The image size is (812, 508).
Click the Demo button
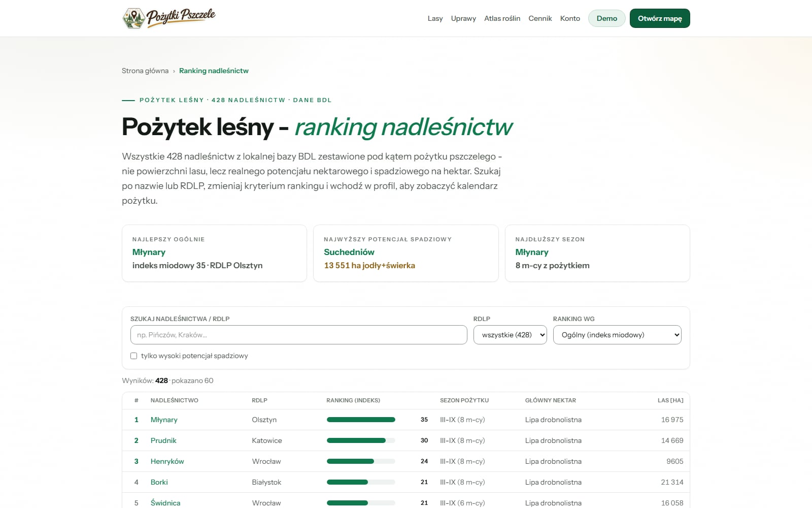coord(607,18)
